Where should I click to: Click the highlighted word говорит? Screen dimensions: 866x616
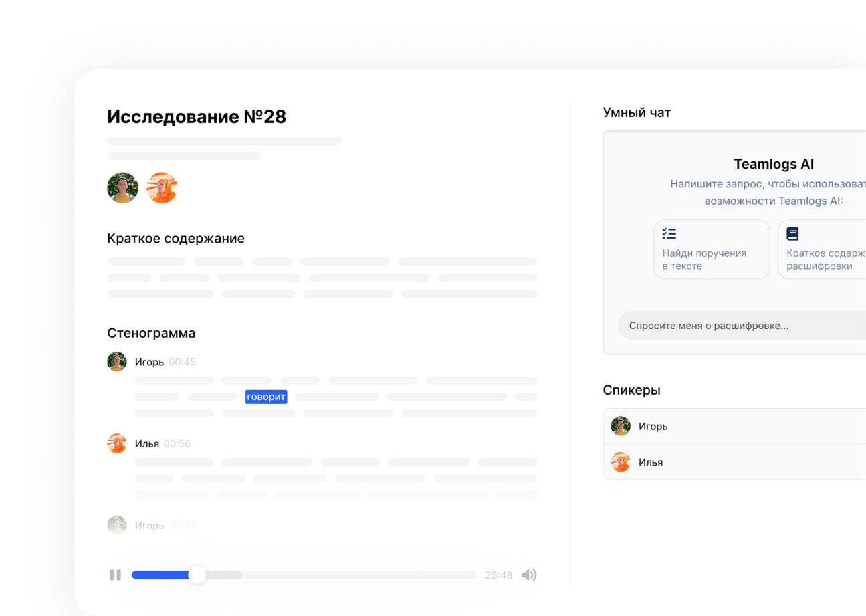pyautogui.click(x=266, y=397)
